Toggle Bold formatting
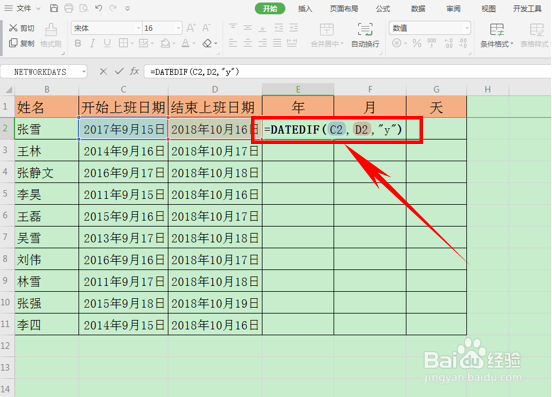 click(x=78, y=43)
